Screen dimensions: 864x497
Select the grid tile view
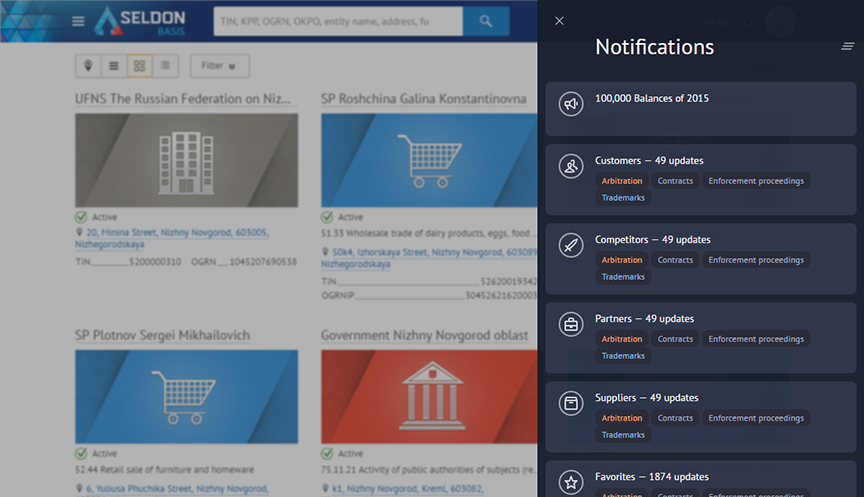pyautogui.click(x=139, y=66)
